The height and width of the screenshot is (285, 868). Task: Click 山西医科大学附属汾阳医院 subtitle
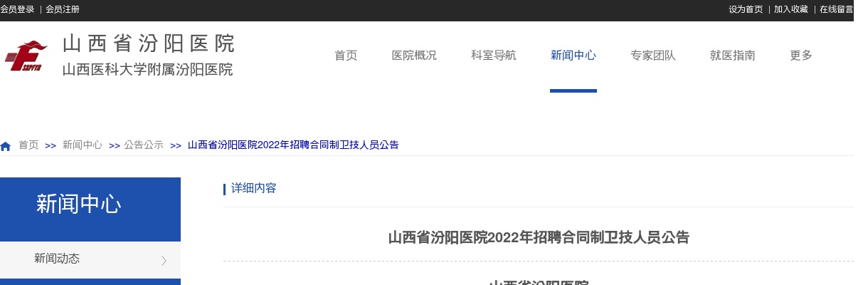[x=148, y=70]
